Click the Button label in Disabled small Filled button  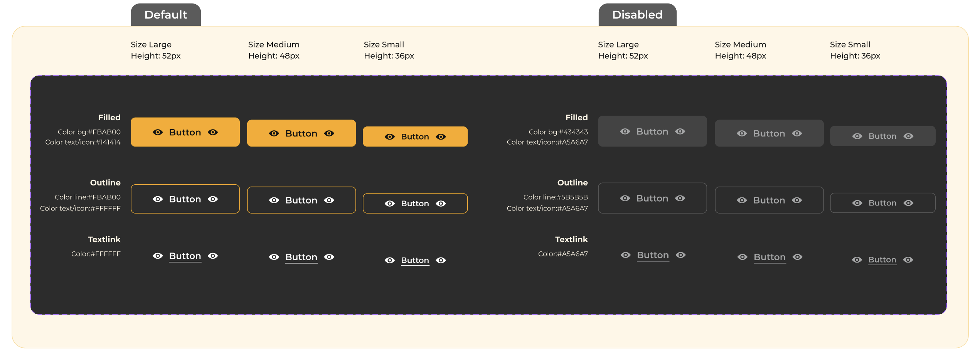tap(882, 136)
